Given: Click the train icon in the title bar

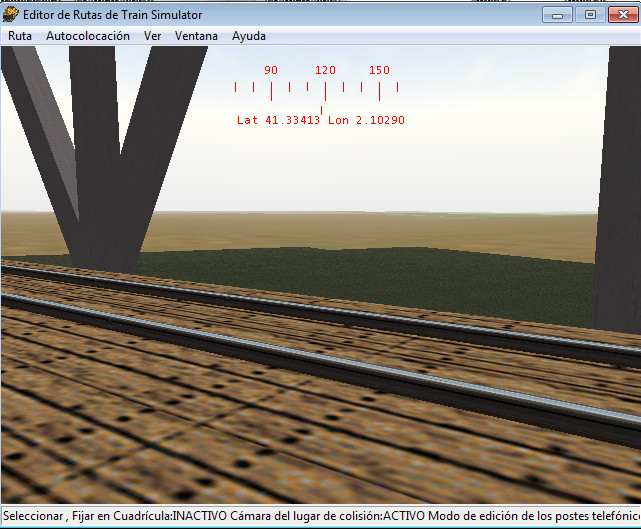Looking at the screenshot, I should tap(11, 15).
